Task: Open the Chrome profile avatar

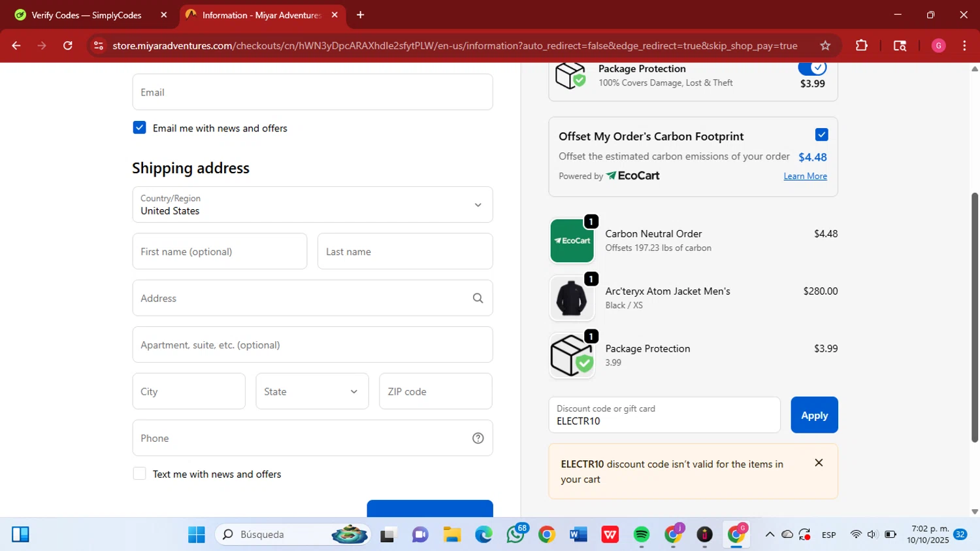Action: (938, 46)
